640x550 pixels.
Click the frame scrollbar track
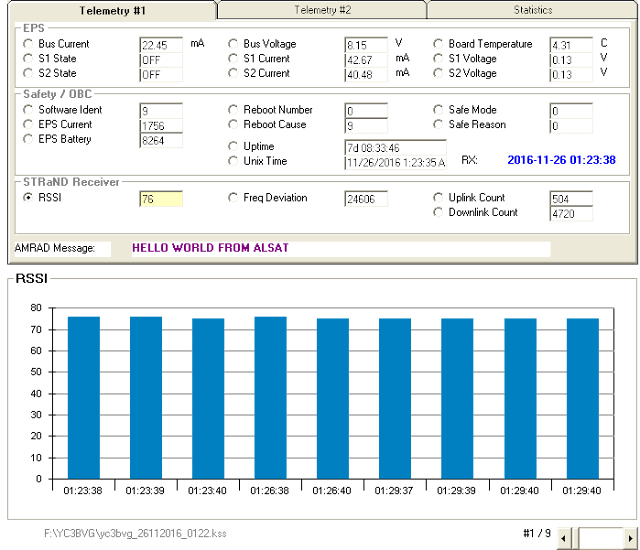point(600,538)
